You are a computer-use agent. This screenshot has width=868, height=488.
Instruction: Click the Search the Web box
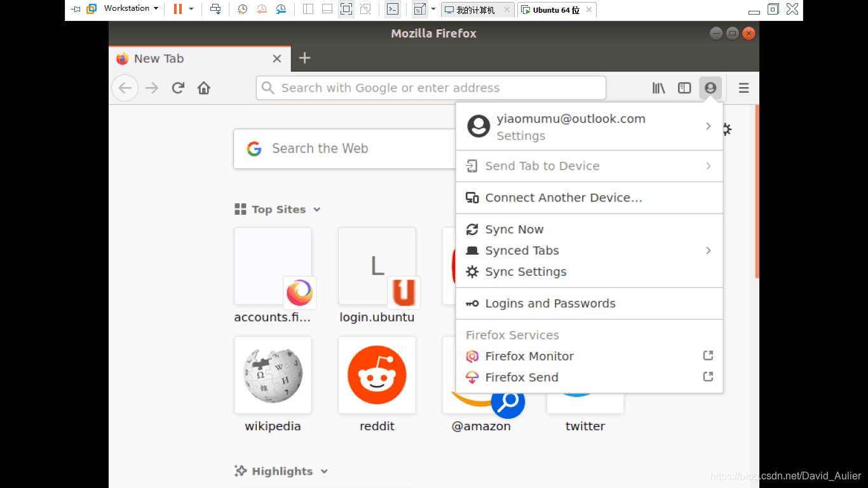(345, 149)
